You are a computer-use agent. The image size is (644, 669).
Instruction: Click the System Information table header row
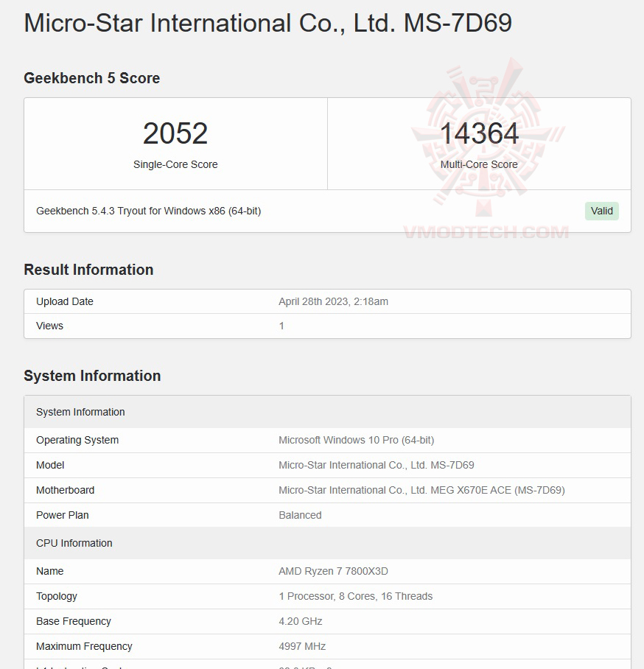tap(327, 412)
